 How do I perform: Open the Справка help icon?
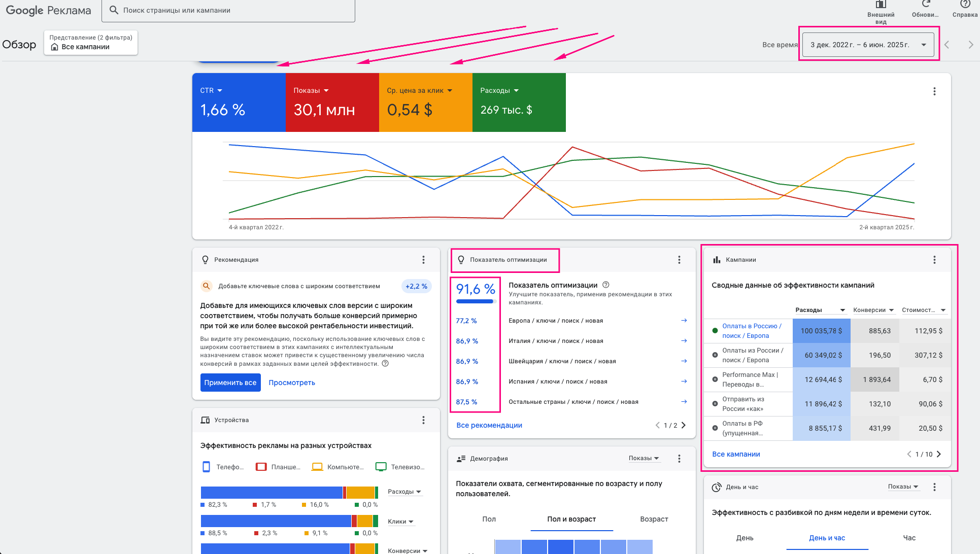[x=965, y=5]
